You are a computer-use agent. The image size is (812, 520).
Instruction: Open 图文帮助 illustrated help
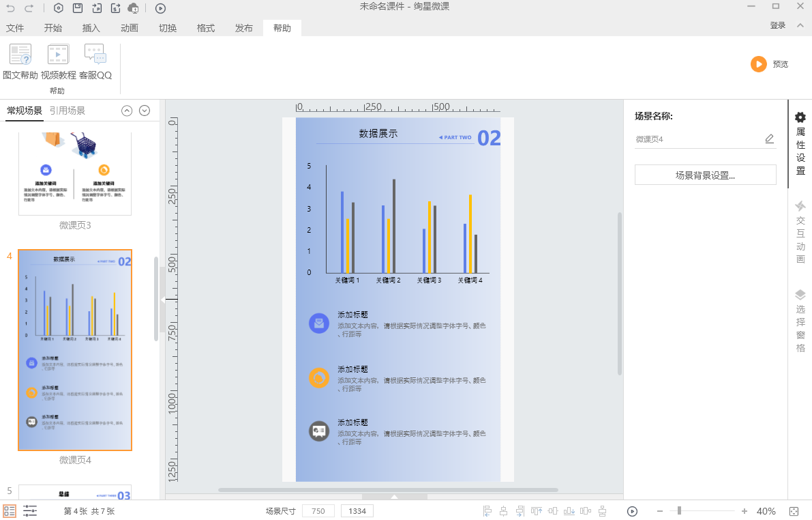20,63
